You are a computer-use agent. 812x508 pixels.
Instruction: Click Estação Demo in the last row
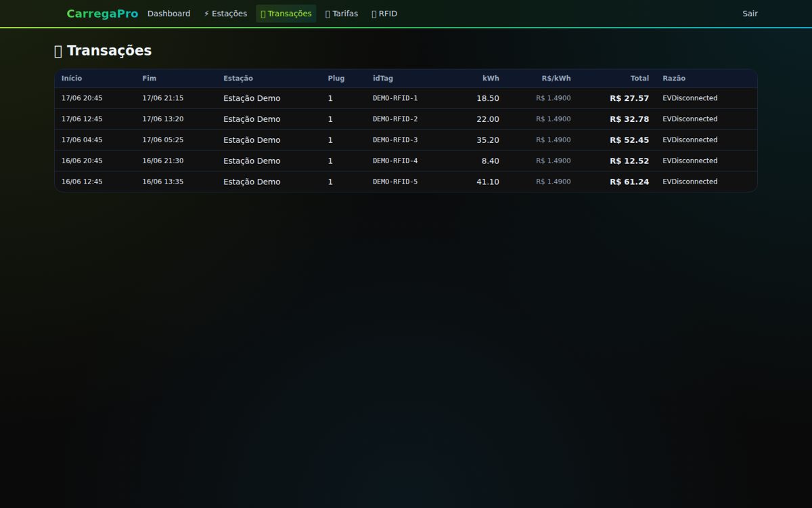click(252, 182)
